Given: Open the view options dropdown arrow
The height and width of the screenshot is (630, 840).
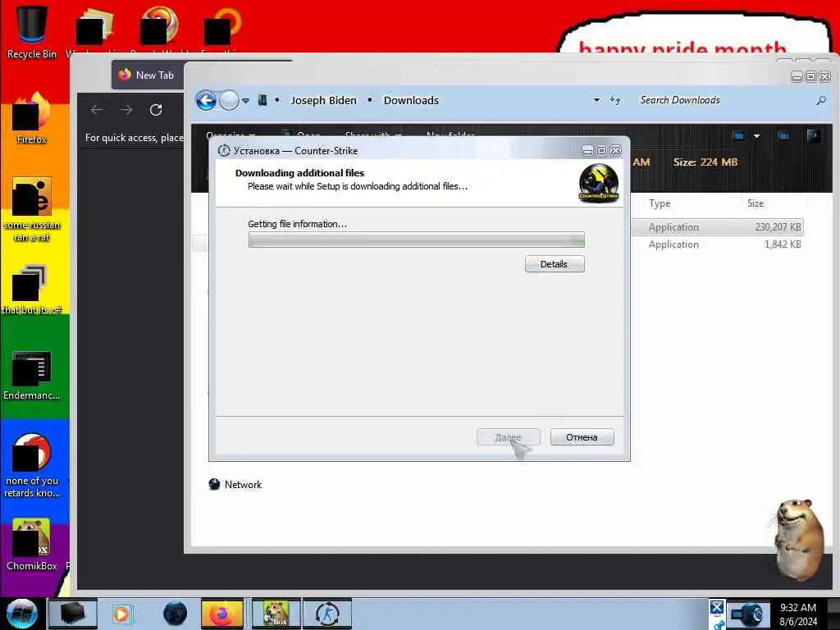Looking at the screenshot, I should point(756,136).
